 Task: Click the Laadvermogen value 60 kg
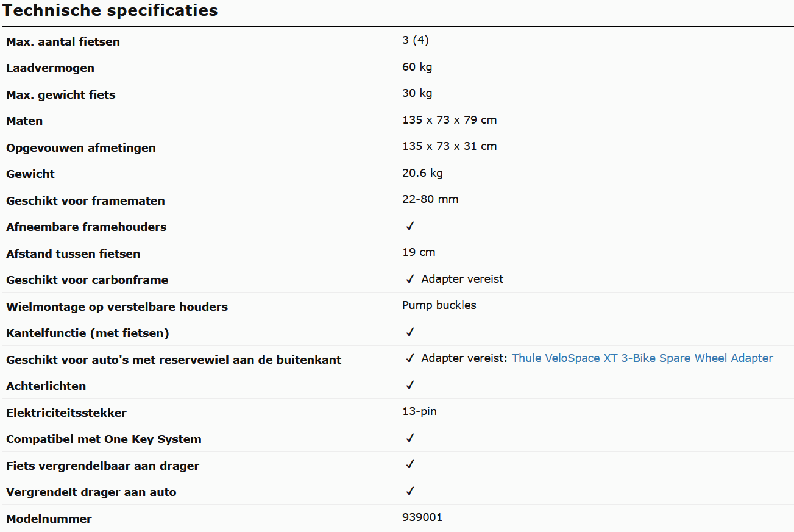(x=417, y=67)
